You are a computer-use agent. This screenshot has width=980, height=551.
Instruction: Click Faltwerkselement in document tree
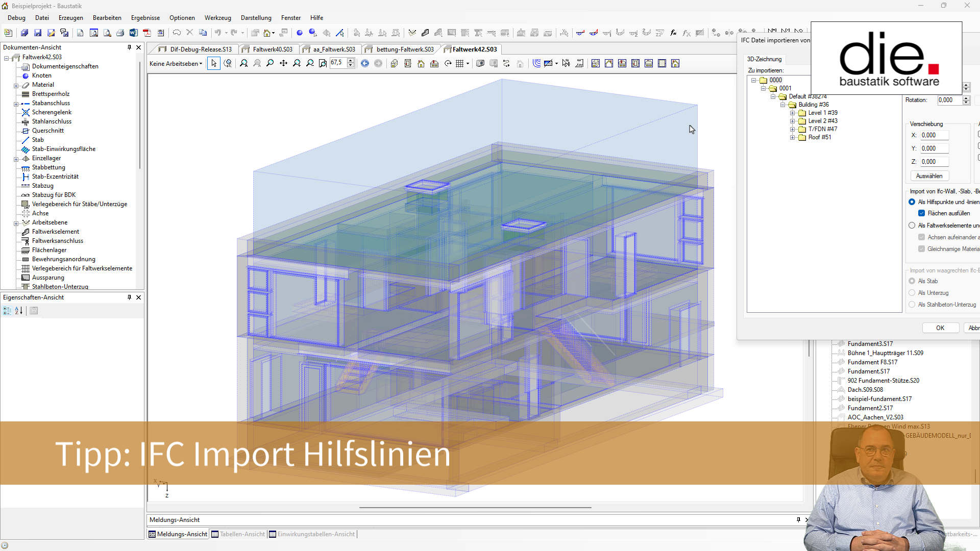(x=56, y=232)
